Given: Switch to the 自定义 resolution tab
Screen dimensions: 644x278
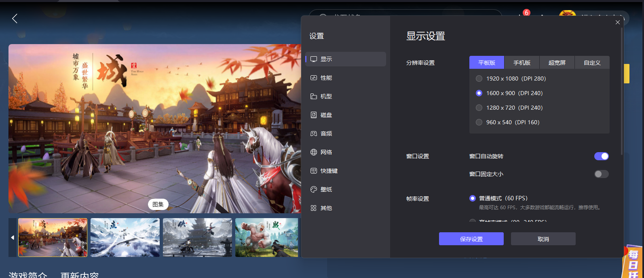Looking at the screenshot, I should click(592, 63).
